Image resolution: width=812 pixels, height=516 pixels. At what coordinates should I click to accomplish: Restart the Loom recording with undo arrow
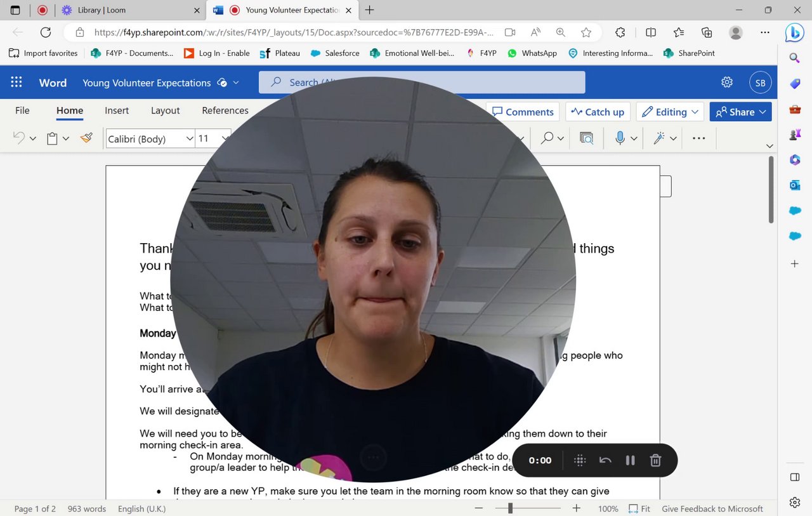coord(605,460)
